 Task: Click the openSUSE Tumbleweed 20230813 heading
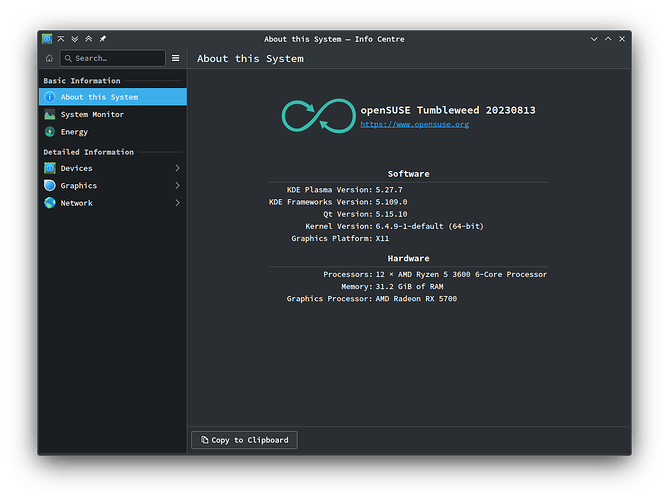pos(448,110)
